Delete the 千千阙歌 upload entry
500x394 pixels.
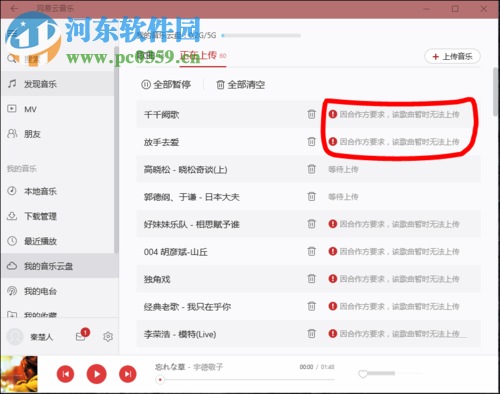311,114
